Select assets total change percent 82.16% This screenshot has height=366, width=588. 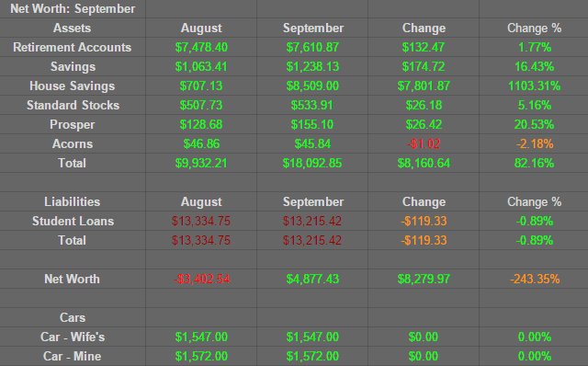click(x=534, y=164)
